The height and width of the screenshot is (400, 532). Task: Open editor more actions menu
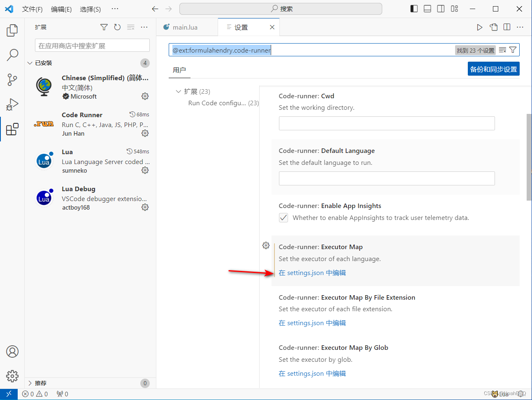pos(520,27)
